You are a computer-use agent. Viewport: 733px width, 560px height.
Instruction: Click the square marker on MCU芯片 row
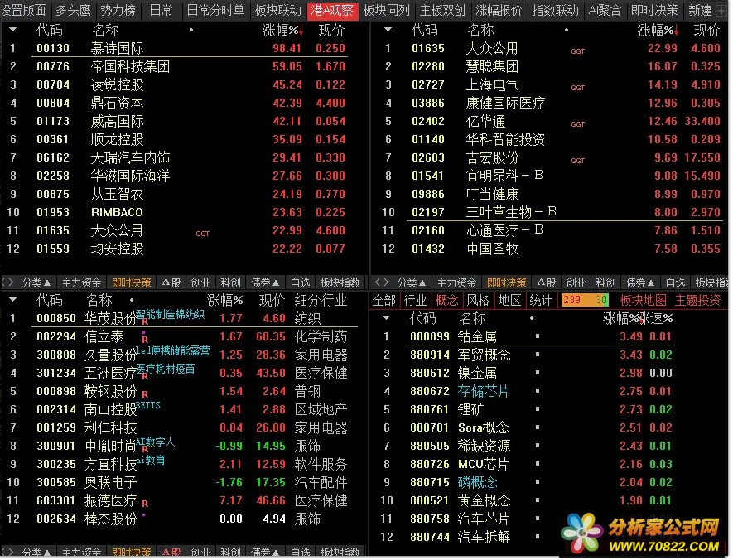538,464
